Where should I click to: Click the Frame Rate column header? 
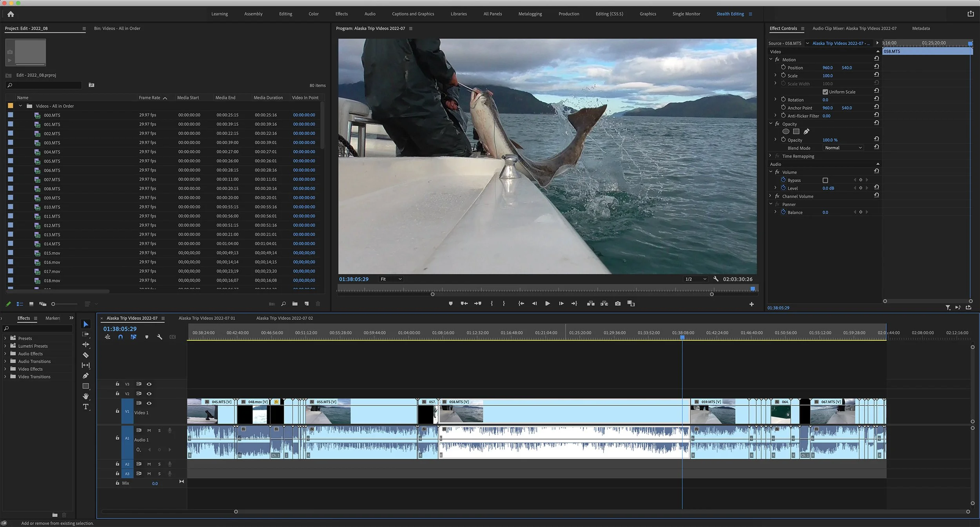tap(149, 98)
